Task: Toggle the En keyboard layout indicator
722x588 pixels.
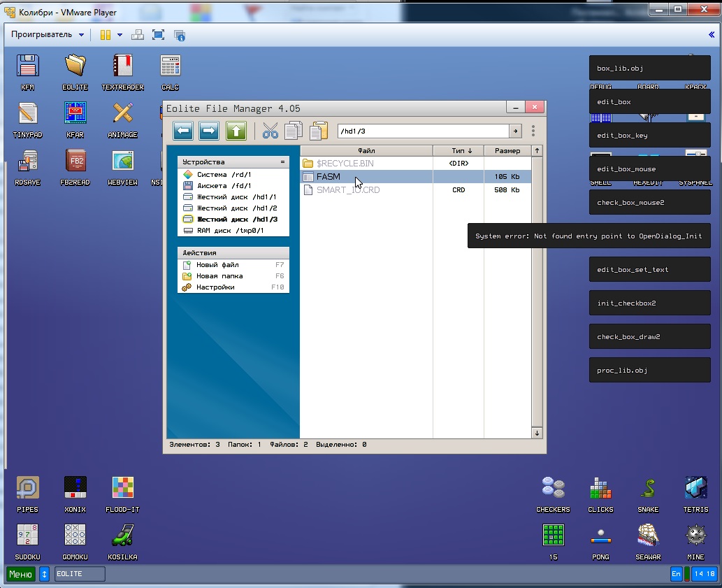Action: (676, 574)
